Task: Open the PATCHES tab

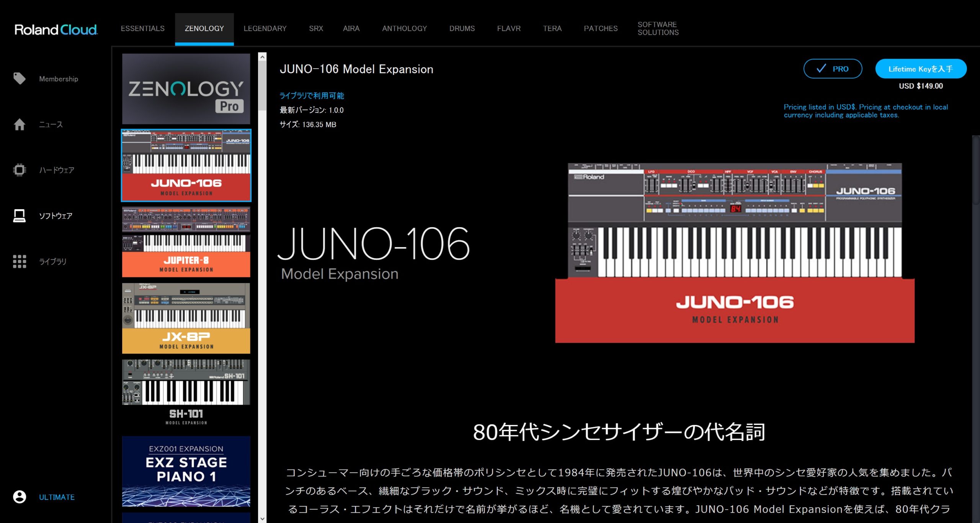Action: pyautogui.click(x=601, y=29)
